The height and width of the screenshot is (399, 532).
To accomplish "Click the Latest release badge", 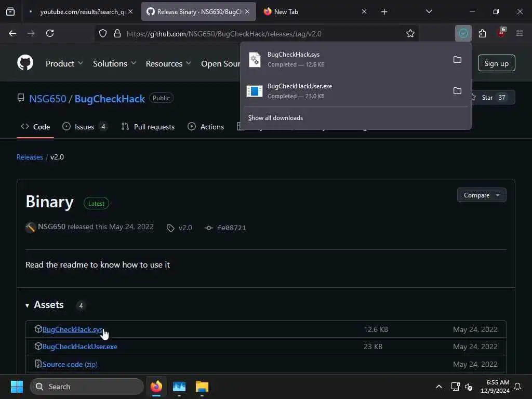I will 96,204.
